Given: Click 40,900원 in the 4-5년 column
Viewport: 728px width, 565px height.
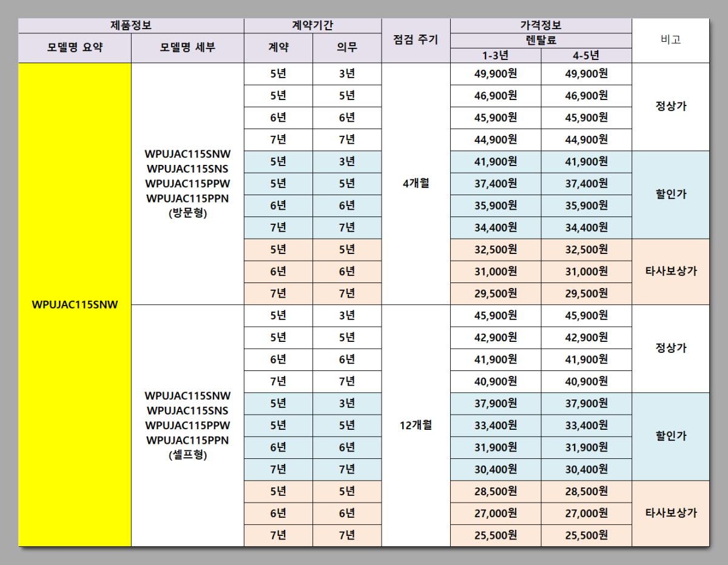Looking at the screenshot, I should coord(586,381).
